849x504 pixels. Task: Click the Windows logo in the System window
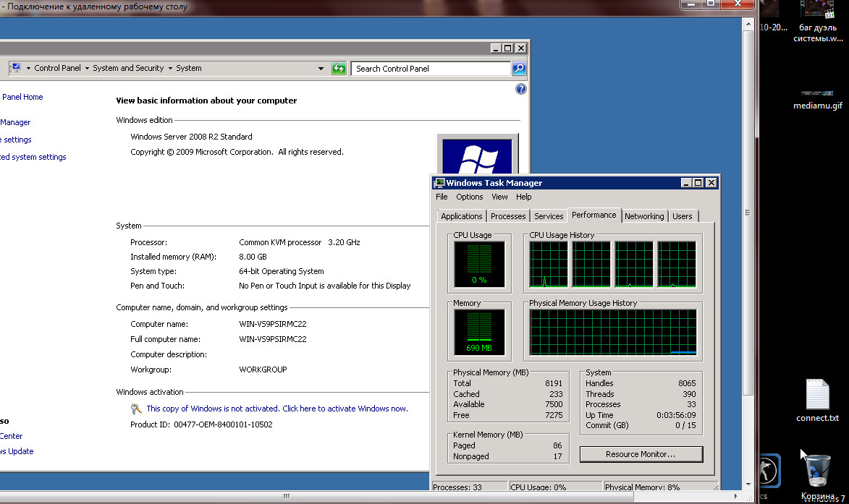[477, 156]
